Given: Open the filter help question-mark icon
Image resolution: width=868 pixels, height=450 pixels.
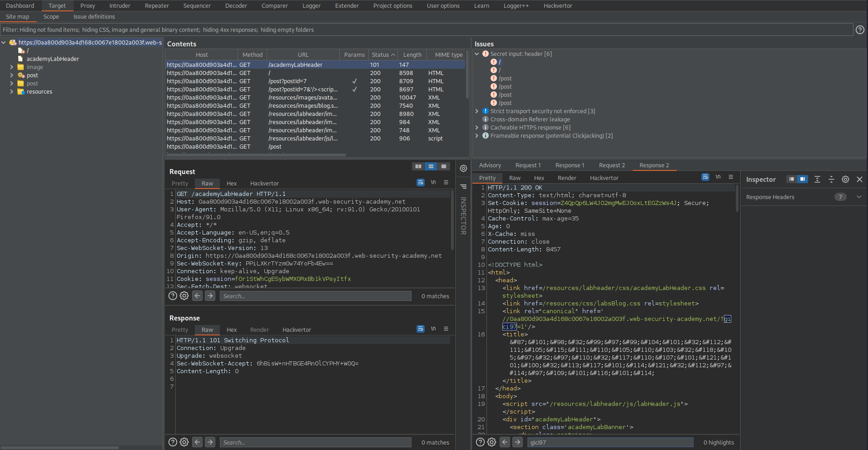Looking at the screenshot, I should pyautogui.click(x=860, y=30).
